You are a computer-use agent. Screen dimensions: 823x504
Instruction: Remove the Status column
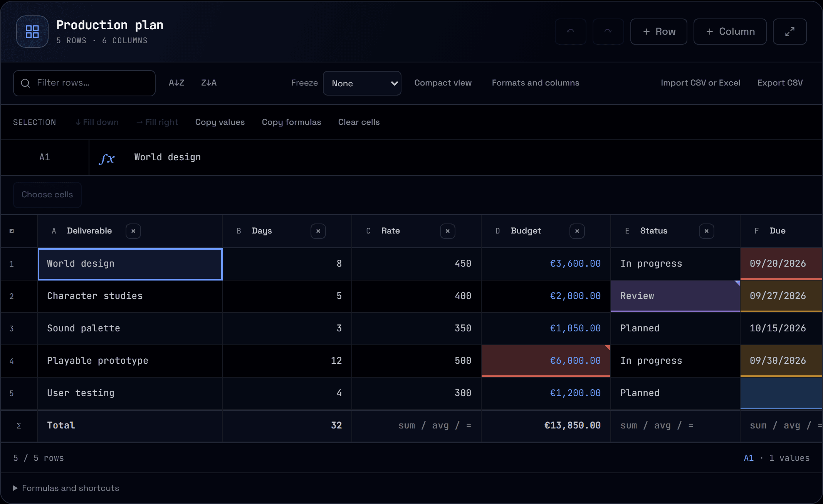pyautogui.click(x=707, y=231)
